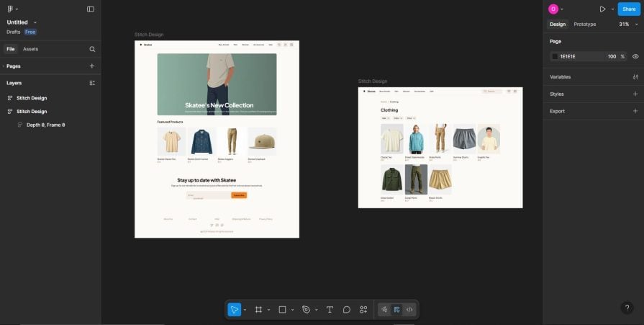The image size is (644, 325).
Task: Expand the Pages section
Action: pos(4,66)
